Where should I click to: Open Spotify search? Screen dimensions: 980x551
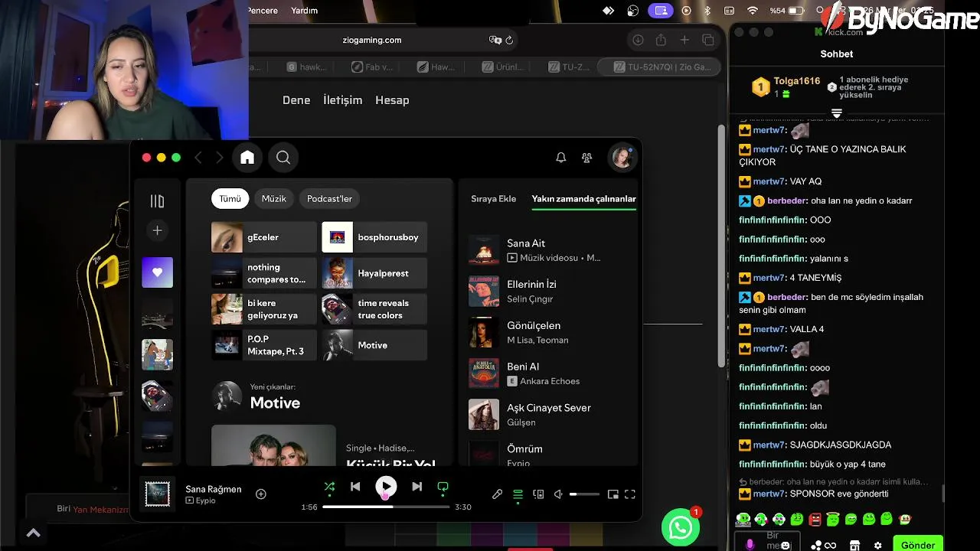[283, 158]
